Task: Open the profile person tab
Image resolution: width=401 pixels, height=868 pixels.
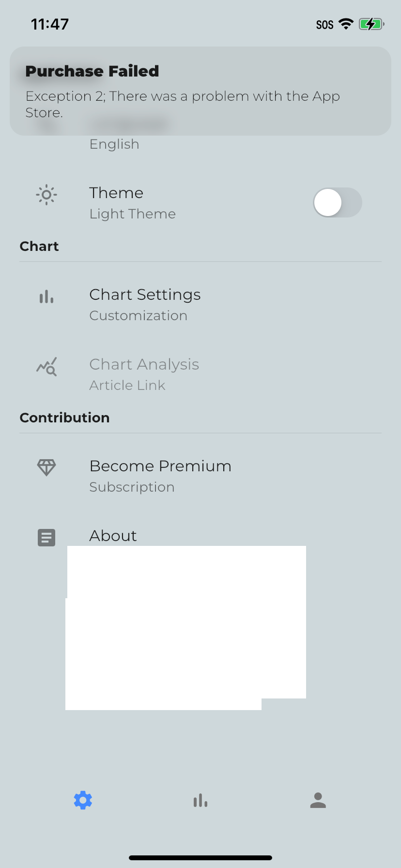Action: click(318, 800)
